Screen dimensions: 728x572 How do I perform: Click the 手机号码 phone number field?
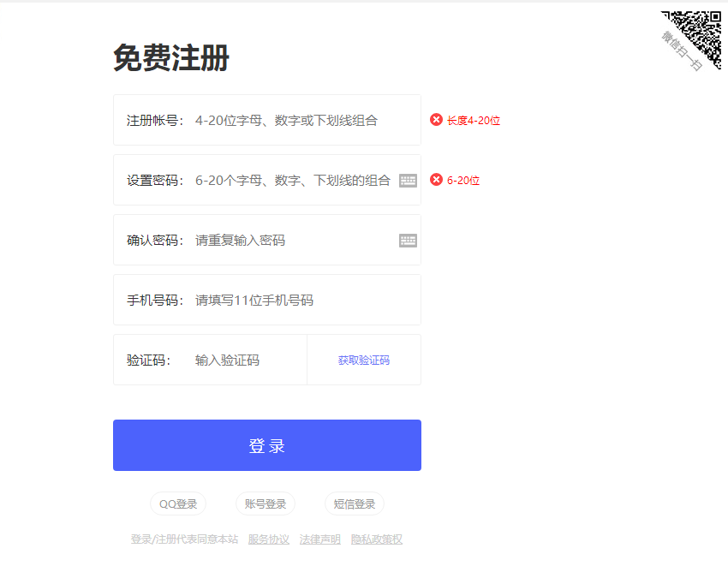(x=300, y=301)
